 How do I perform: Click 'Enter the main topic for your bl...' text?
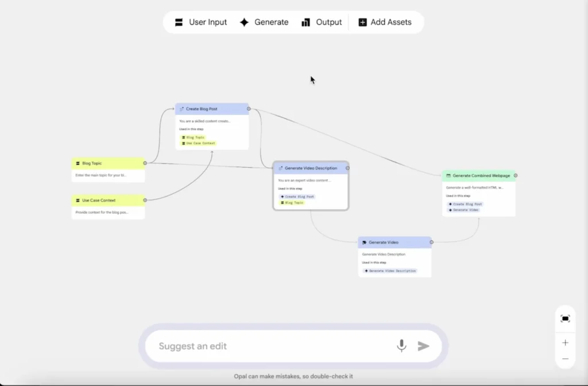[101, 175]
